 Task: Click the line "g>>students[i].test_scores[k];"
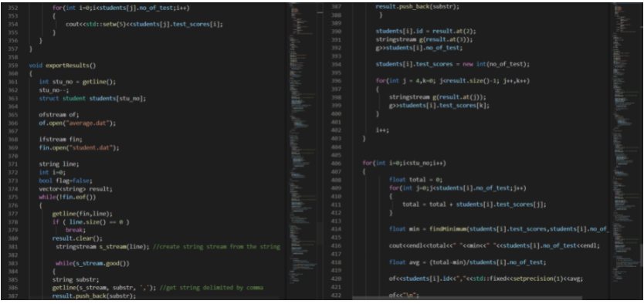[439, 106]
